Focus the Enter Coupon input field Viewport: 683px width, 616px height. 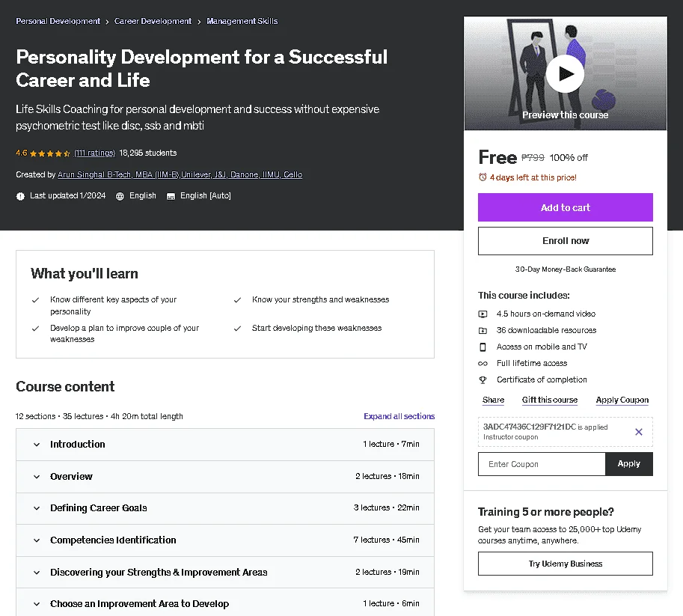pyautogui.click(x=542, y=464)
